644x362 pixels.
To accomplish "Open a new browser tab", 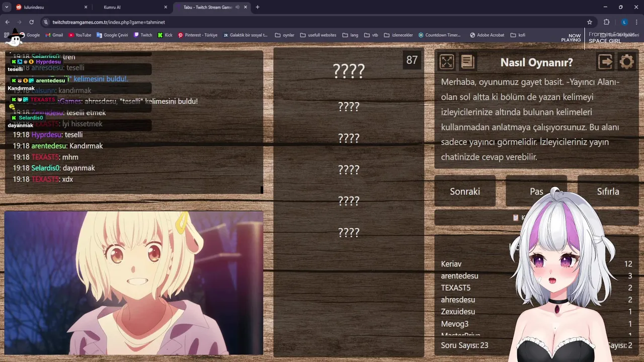I will (x=258, y=7).
